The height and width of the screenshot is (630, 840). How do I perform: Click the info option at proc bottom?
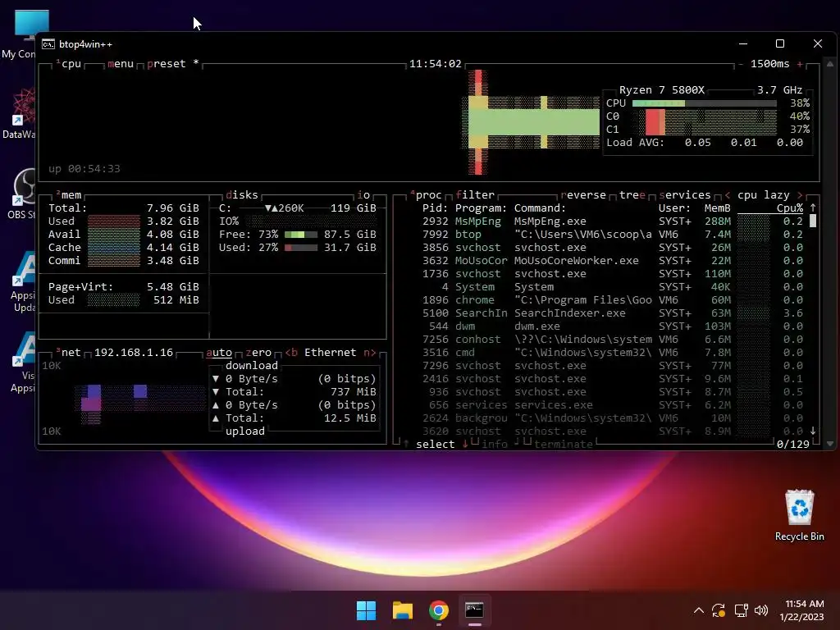pyautogui.click(x=495, y=444)
